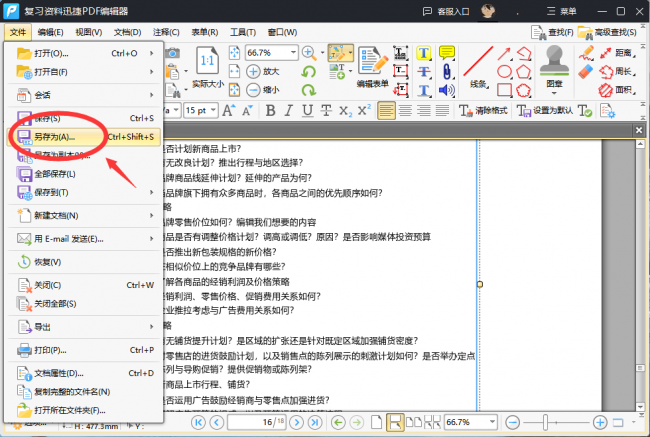The image size is (650, 437).
Task: Click zoom slider minus button
Action: pyautogui.click(x=513, y=422)
